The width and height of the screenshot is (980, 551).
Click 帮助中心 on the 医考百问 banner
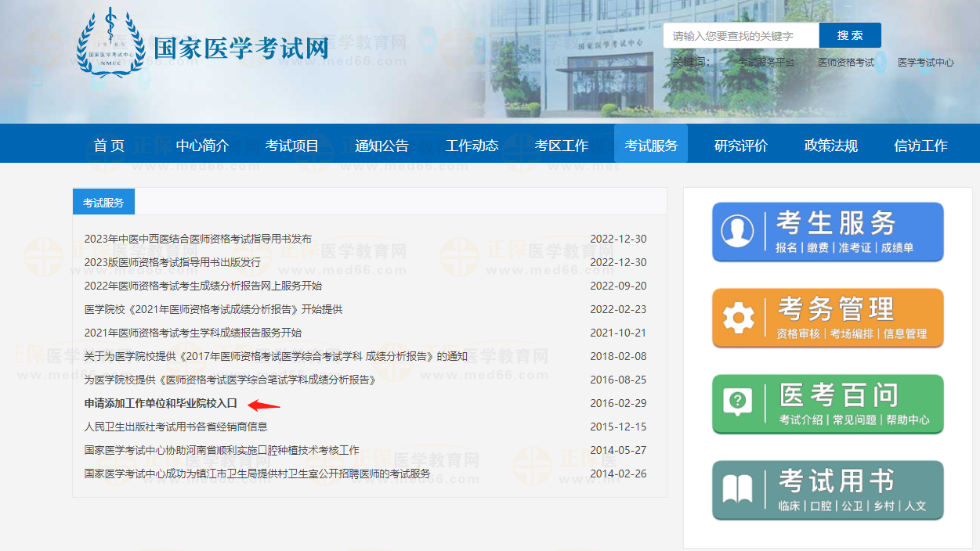pos(907,420)
